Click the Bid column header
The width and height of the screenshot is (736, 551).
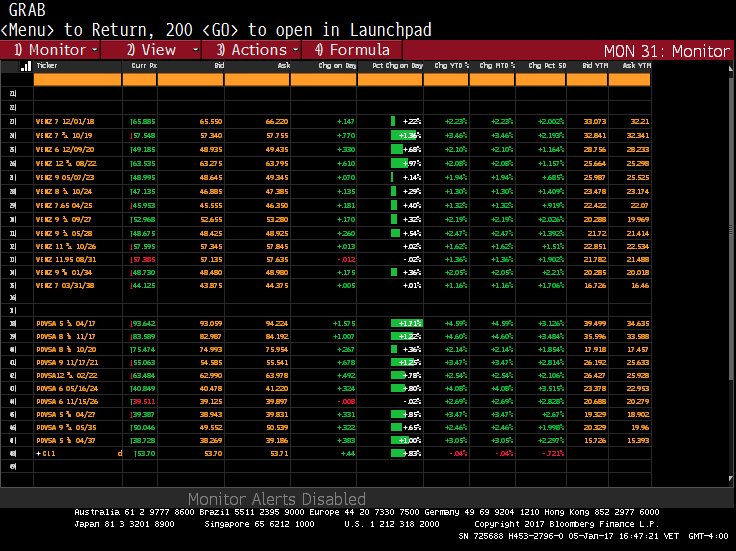point(219,66)
